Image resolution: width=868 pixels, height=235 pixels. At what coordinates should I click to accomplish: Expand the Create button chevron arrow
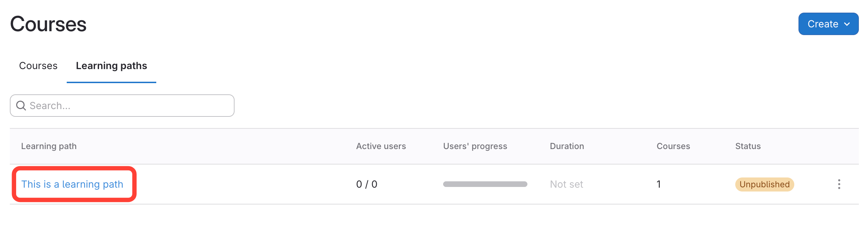[x=847, y=24]
